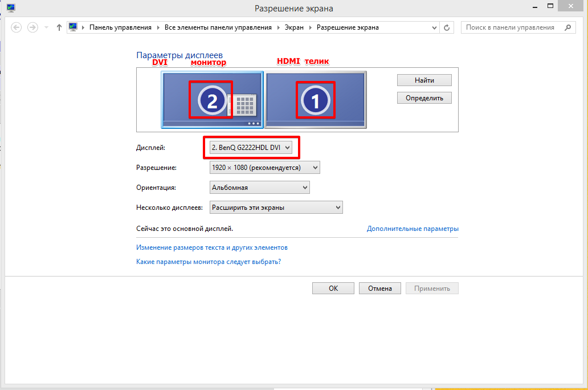Click the window system icon in title bar

pyautogui.click(x=11, y=8)
